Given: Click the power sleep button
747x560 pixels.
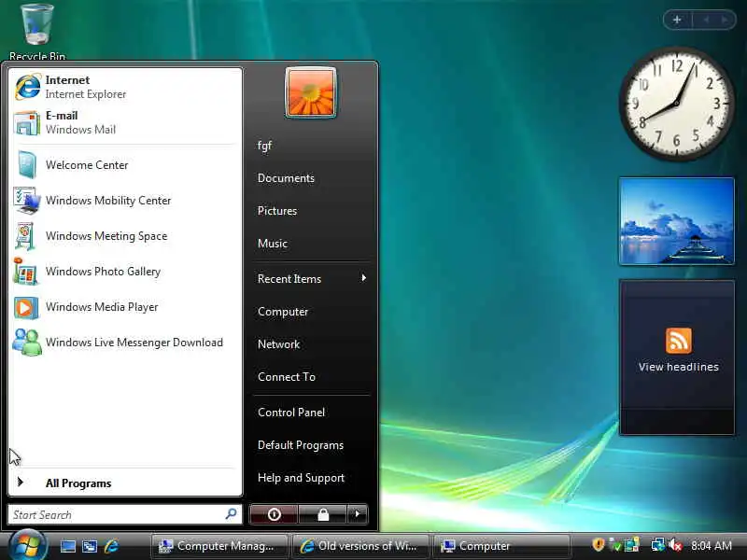Looking at the screenshot, I should [x=274, y=514].
